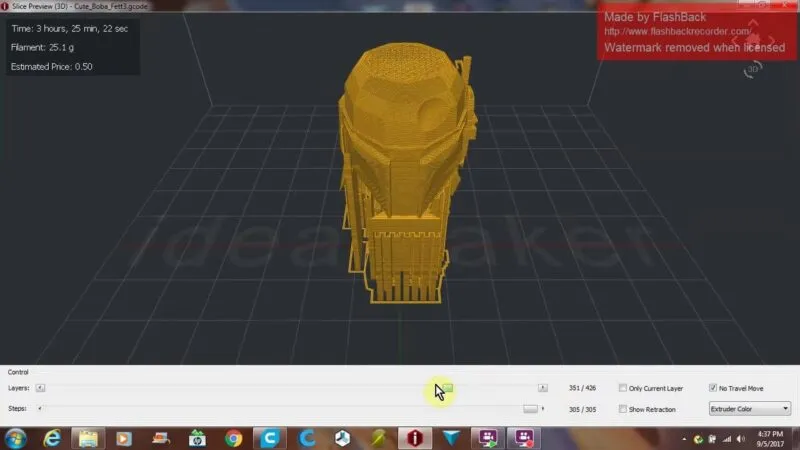Viewport: 800px width, 450px height.
Task: Open Internet Explorer from the taskbar
Action: [x=52, y=437]
